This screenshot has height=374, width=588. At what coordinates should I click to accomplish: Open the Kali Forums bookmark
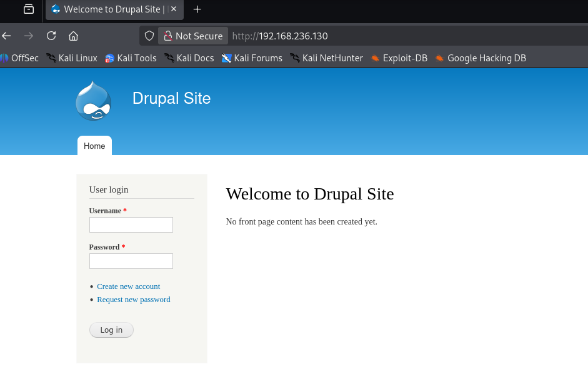[x=252, y=58]
